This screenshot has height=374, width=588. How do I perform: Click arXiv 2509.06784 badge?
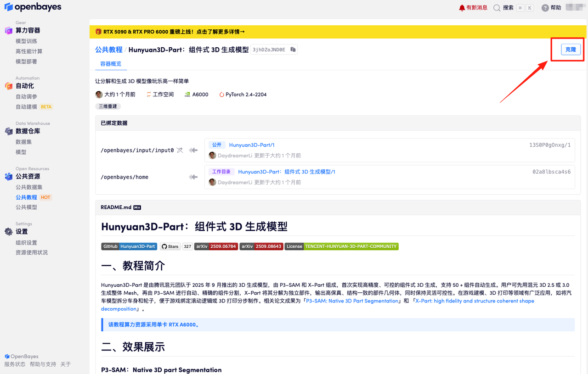point(216,246)
